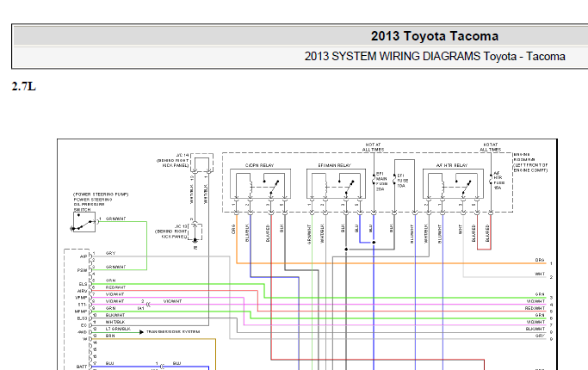The height and width of the screenshot is (370, 588).
Task: Click the "IA1" connector label
Action: point(140,308)
